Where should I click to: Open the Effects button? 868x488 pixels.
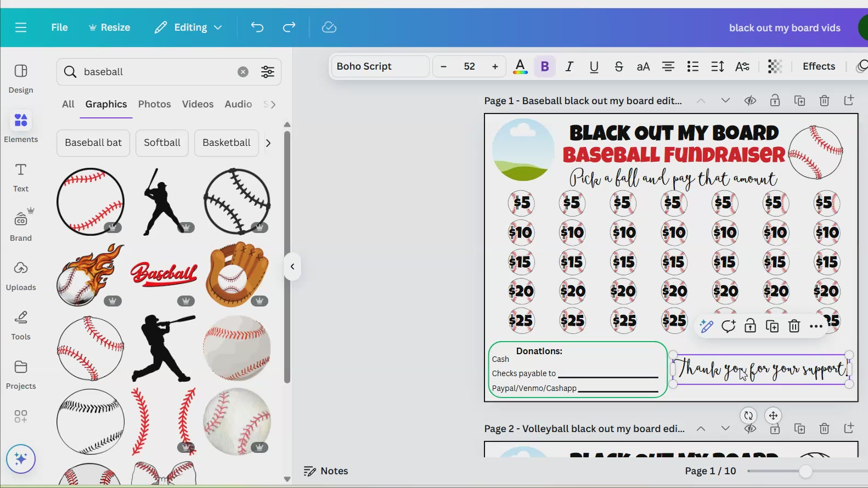coord(819,66)
